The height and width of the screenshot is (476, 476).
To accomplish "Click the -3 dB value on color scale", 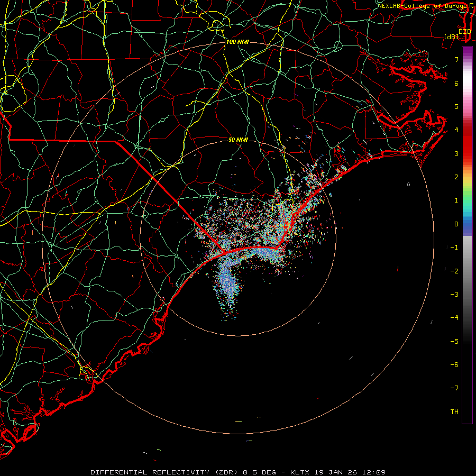I will [454, 295].
